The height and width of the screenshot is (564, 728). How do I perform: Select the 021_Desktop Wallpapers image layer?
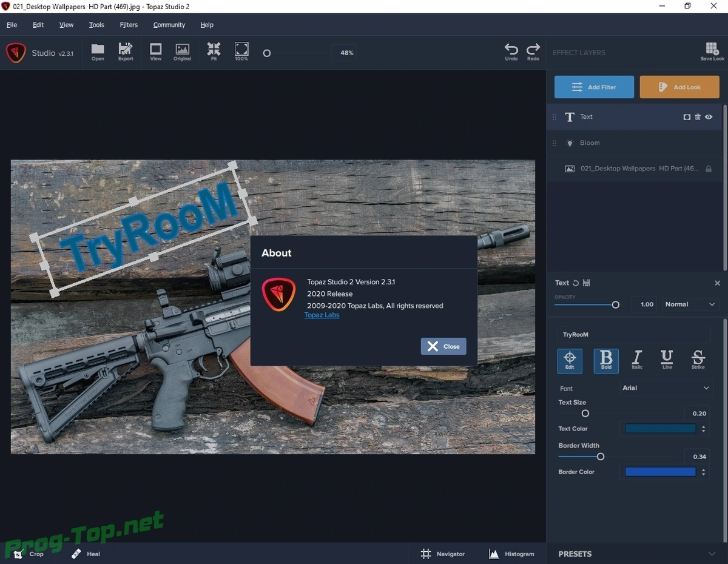[635, 169]
